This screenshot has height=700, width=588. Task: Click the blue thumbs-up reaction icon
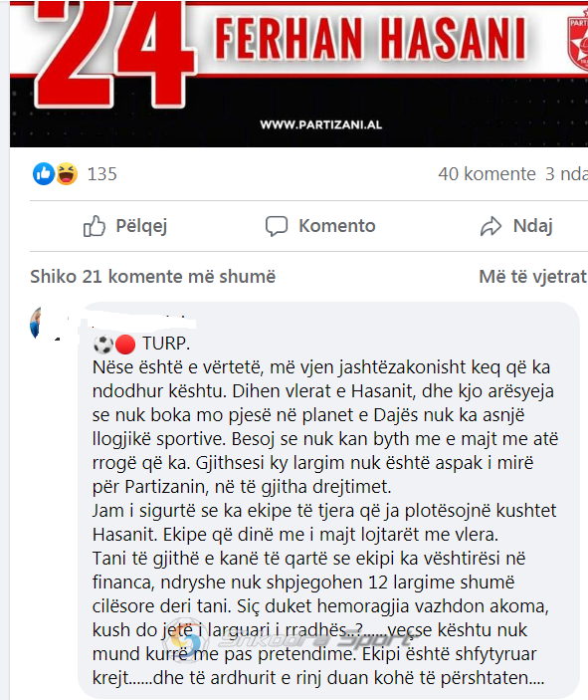click(x=43, y=173)
